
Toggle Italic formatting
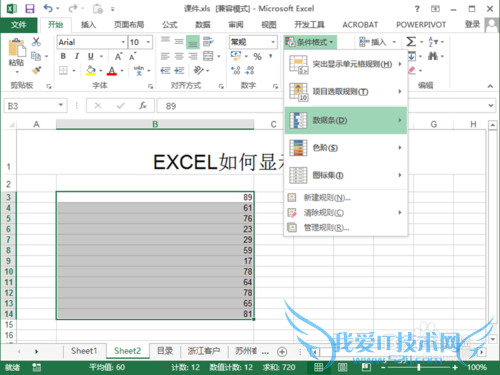[77, 56]
